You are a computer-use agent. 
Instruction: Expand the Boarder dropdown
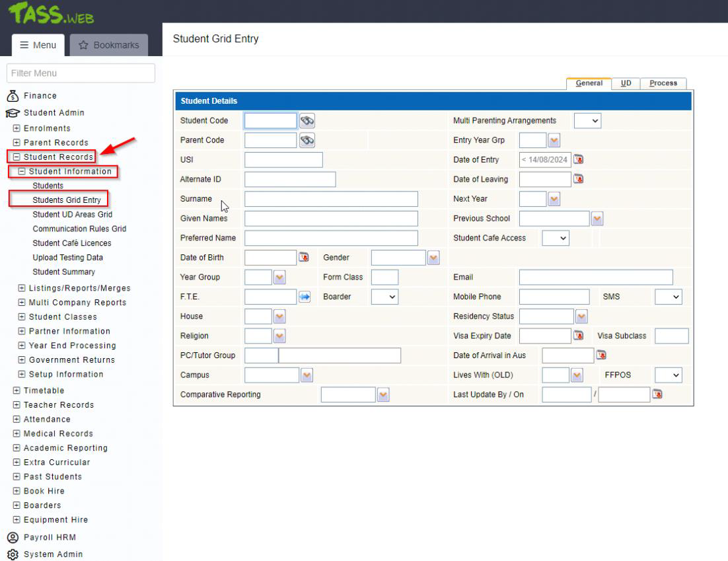click(x=384, y=297)
